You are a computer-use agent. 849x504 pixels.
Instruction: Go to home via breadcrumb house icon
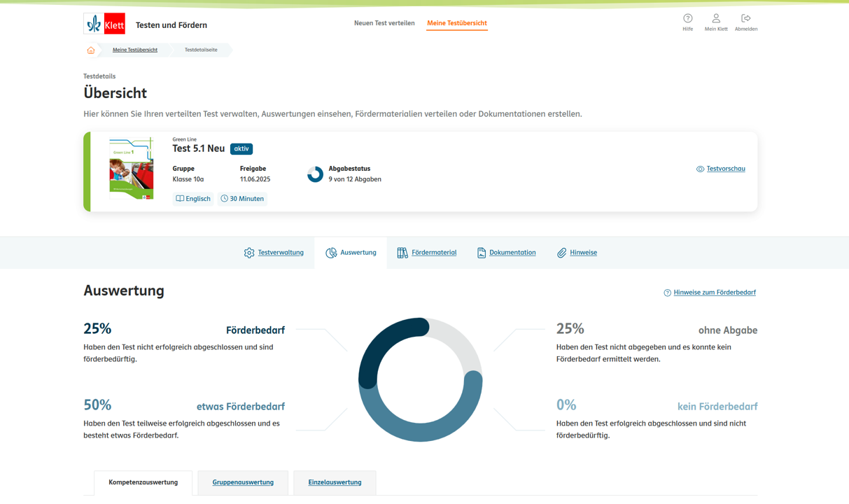91,50
